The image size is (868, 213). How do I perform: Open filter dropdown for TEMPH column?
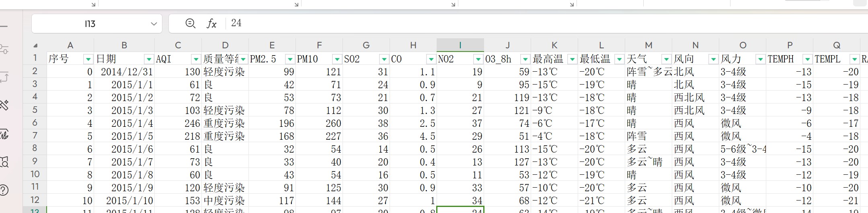point(807,59)
